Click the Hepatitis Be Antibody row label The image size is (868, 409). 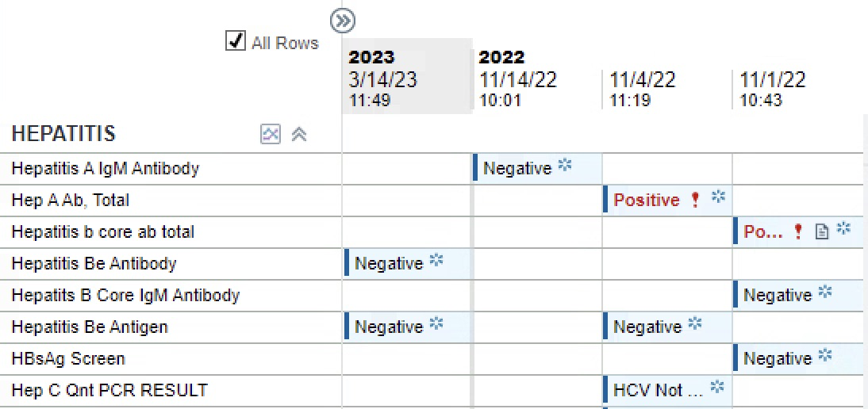click(94, 264)
